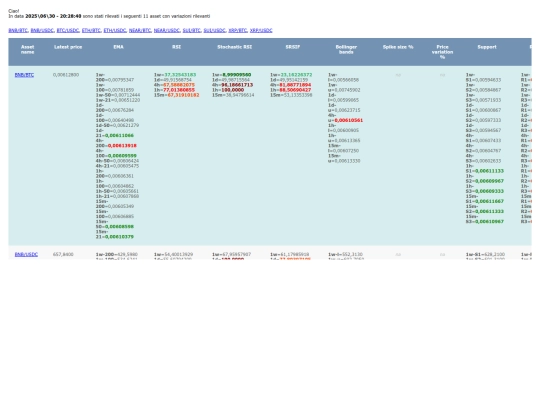Click the 'Price variation %' column header
The height and width of the screenshot is (405, 540).
[x=443, y=52]
